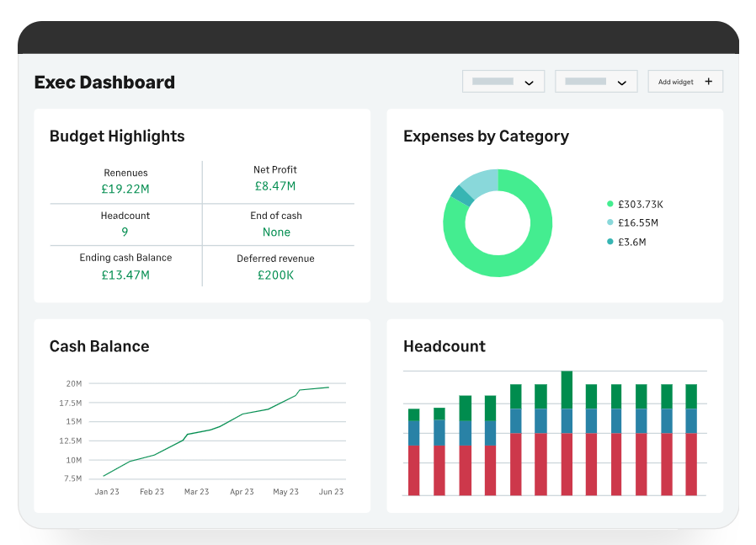Click the tallest bar in Headcount chart

click(567, 433)
